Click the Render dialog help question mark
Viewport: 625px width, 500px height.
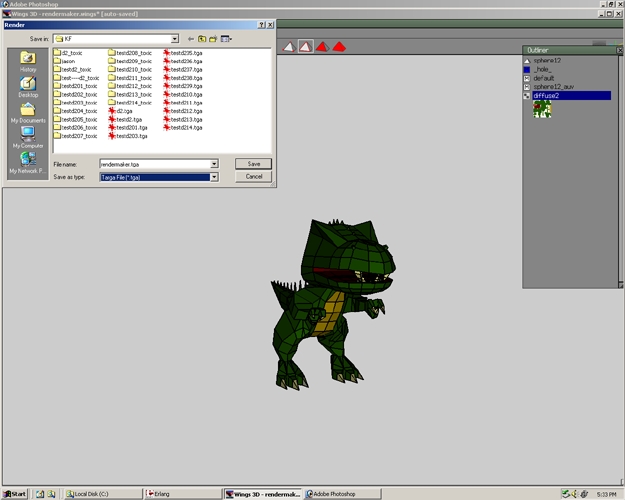[x=261, y=25]
